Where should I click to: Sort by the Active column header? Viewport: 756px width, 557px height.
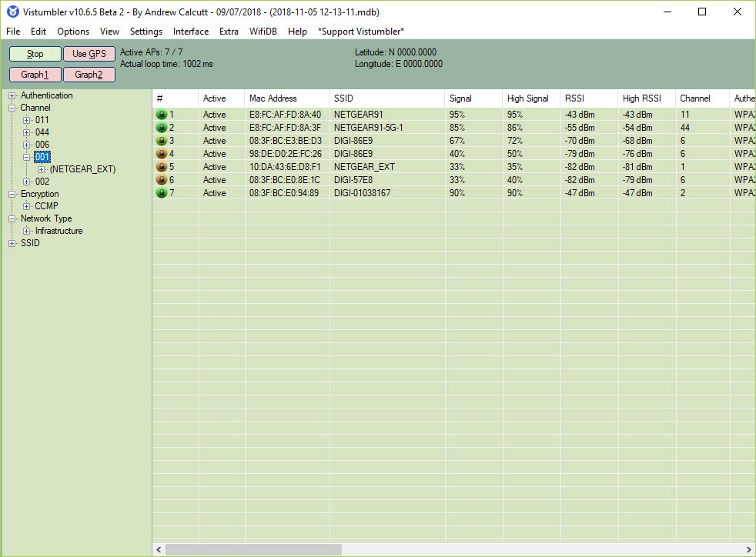pyautogui.click(x=221, y=98)
